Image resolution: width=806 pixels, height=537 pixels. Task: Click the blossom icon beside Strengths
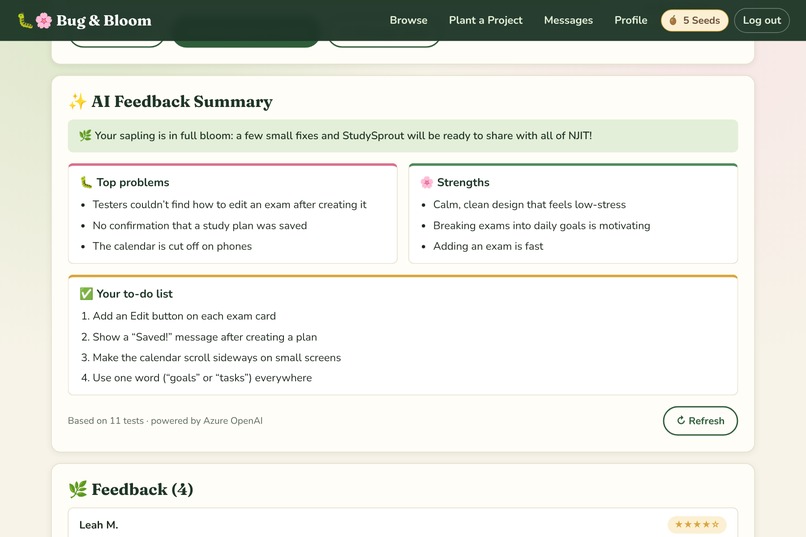tap(427, 182)
